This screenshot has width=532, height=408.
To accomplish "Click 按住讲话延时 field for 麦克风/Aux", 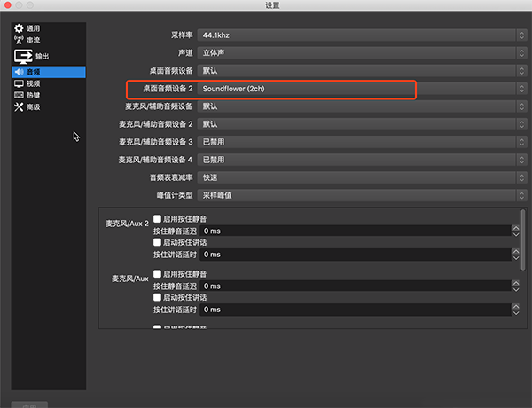I will tap(356, 310).
